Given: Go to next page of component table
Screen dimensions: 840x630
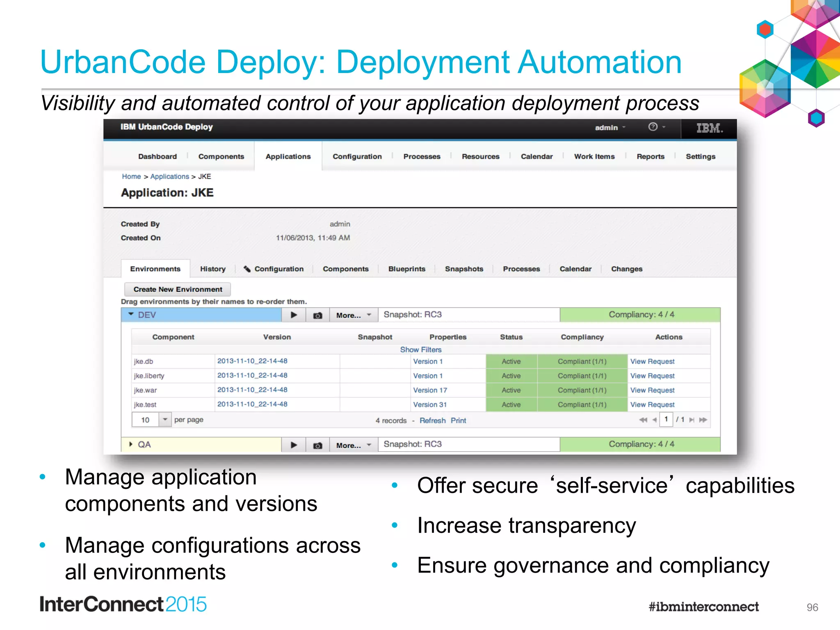Looking at the screenshot, I should 692,420.
